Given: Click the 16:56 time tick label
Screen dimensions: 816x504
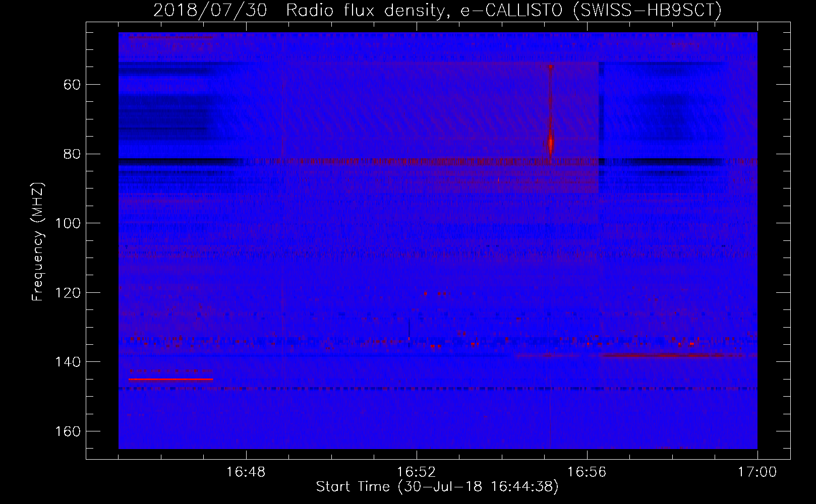Looking at the screenshot, I should [x=587, y=472].
